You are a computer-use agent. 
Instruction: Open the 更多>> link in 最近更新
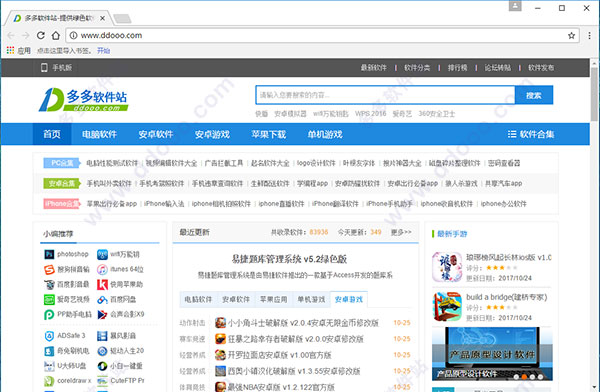click(401, 232)
